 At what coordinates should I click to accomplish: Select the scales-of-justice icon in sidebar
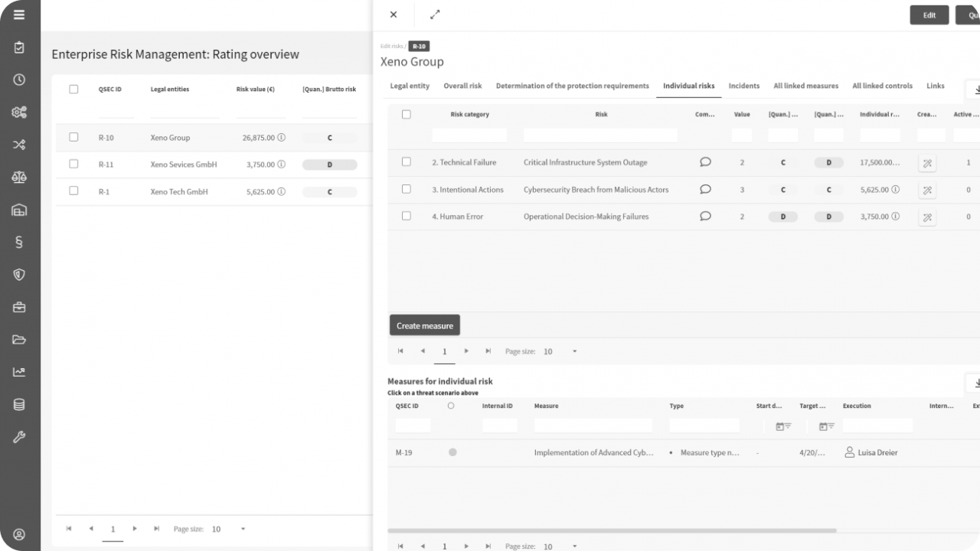pos(19,177)
